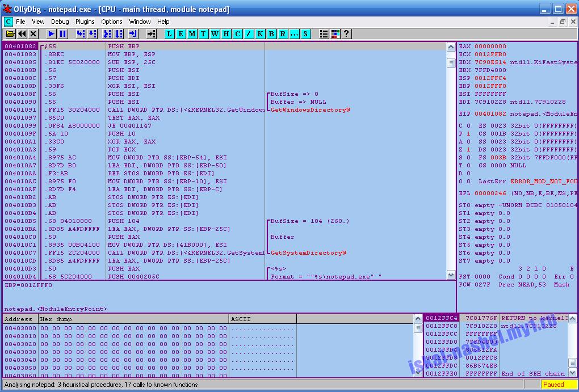The image size is (579, 392).
Task: Open Breakpoints window with B button
Action: (271, 34)
